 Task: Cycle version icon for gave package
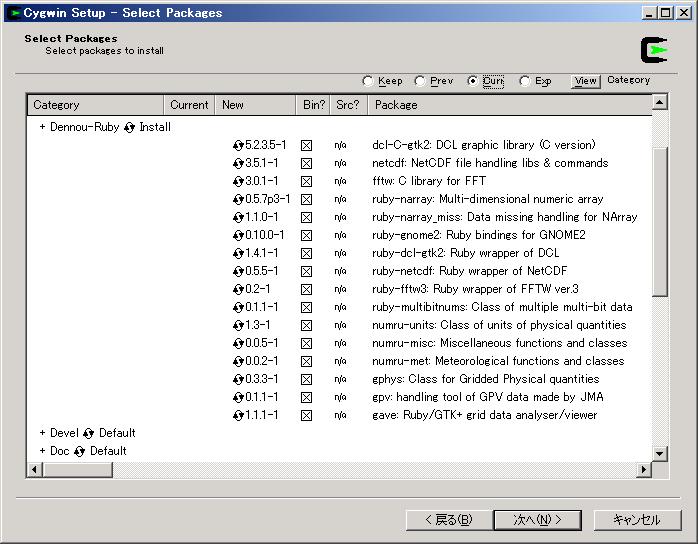238,415
